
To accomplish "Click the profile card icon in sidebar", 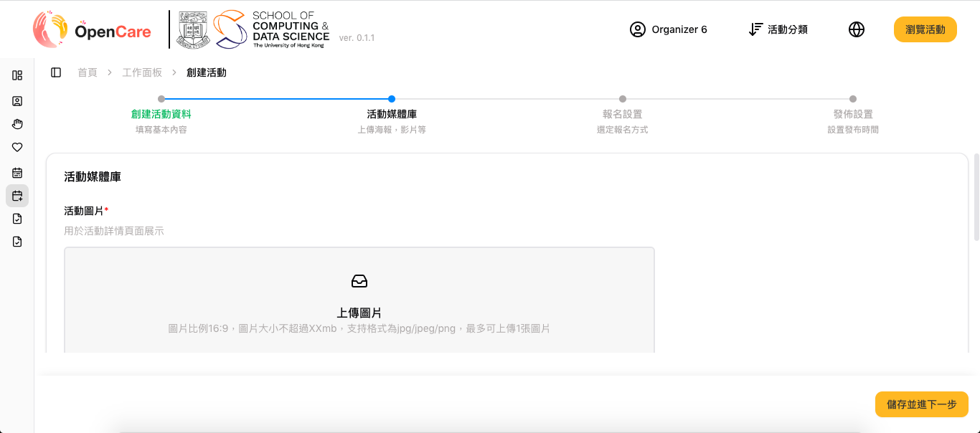I will (17, 101).
